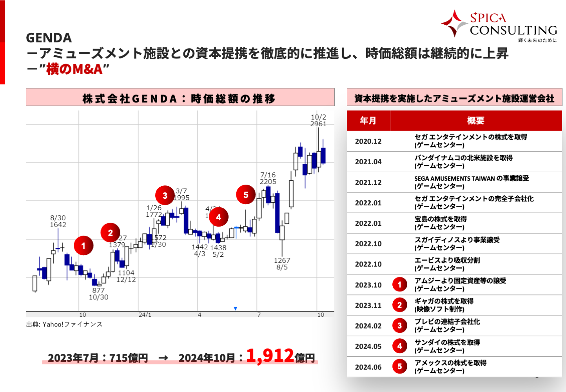The image size is (566, 392).
Task: Click the 輝く未来のために tagline under the logo
Action: click(537, 40)
